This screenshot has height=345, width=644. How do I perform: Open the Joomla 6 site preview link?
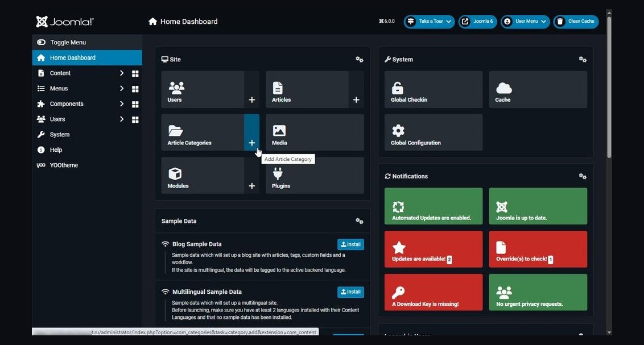point(477,22)
